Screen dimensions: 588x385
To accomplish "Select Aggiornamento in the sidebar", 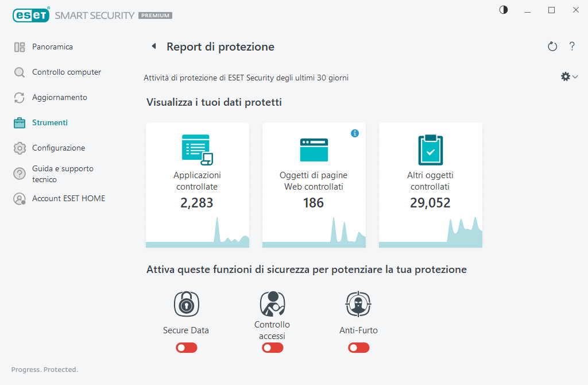I will (x=59, y=98).
